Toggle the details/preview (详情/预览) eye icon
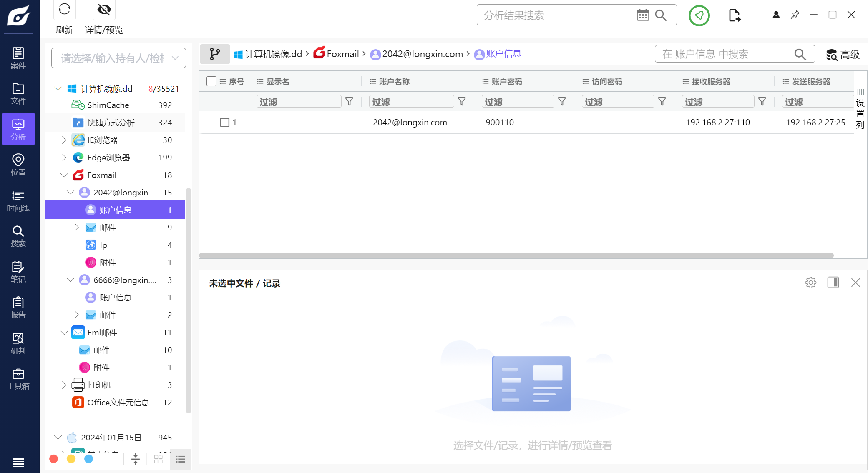 [x=104, y=9]
